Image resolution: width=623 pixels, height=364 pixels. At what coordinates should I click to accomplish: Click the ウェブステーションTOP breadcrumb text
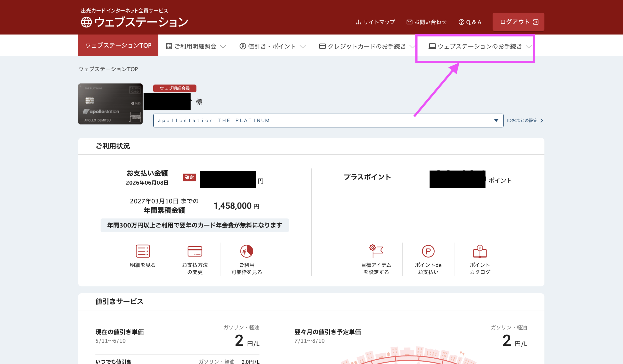tap(108, 69)
